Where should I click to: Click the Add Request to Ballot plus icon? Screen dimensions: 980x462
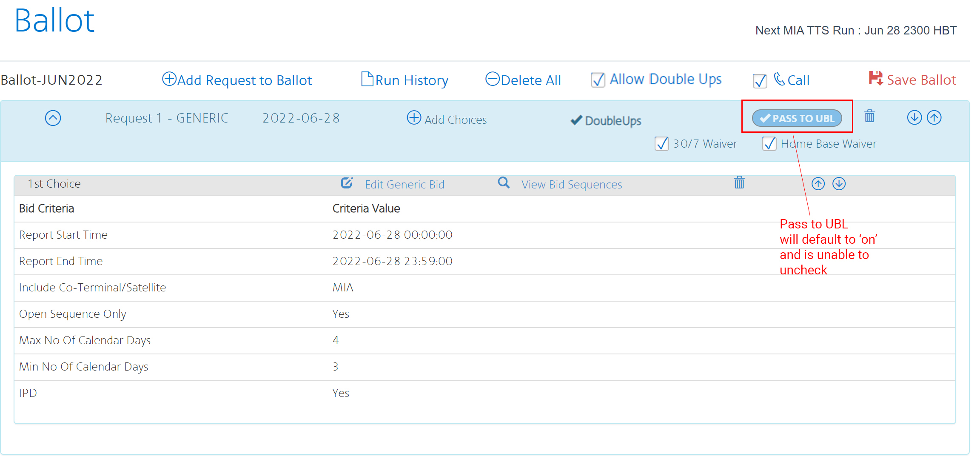pos(169,79)
